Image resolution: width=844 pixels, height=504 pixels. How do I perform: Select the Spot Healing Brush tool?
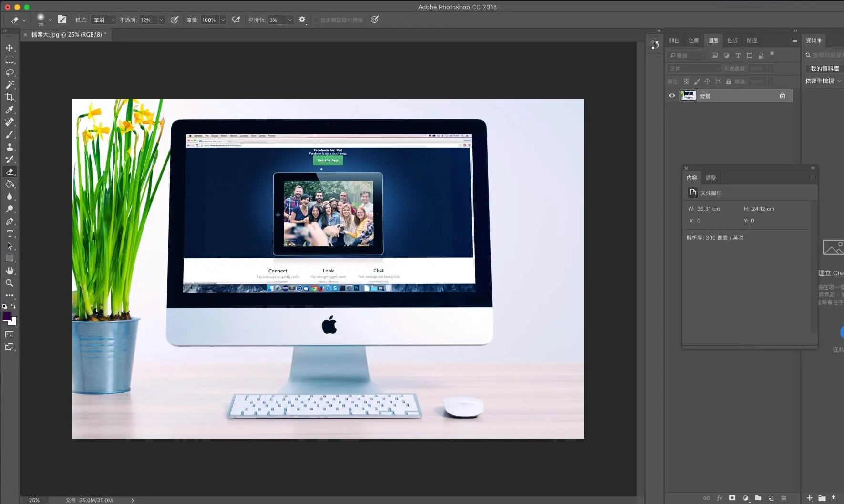point(10,122)
